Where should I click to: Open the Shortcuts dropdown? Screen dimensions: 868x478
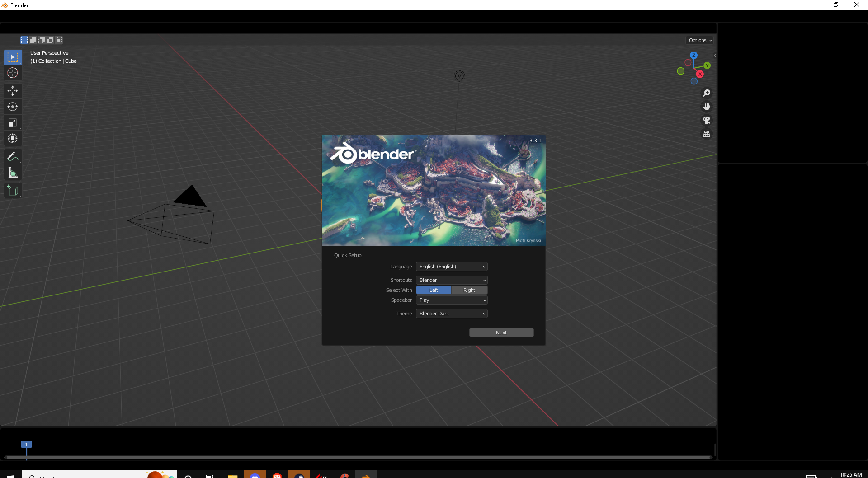tap(452, 280)
